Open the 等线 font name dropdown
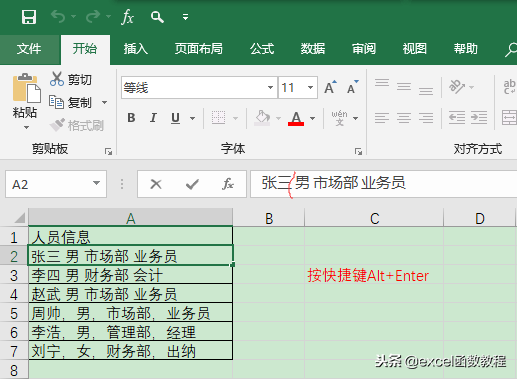Viewport: 517px width, 379px height. tap(270, 88)
